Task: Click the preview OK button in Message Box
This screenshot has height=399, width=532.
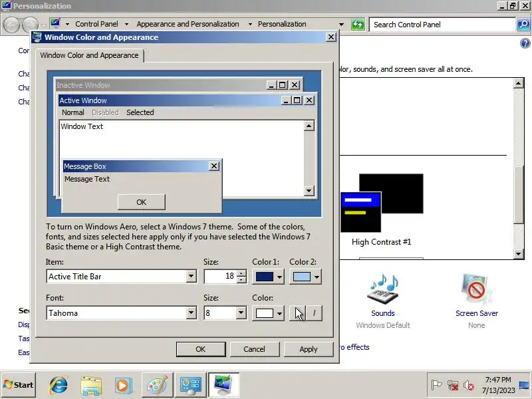Action: pyautogui.click(x=142, y=202)
